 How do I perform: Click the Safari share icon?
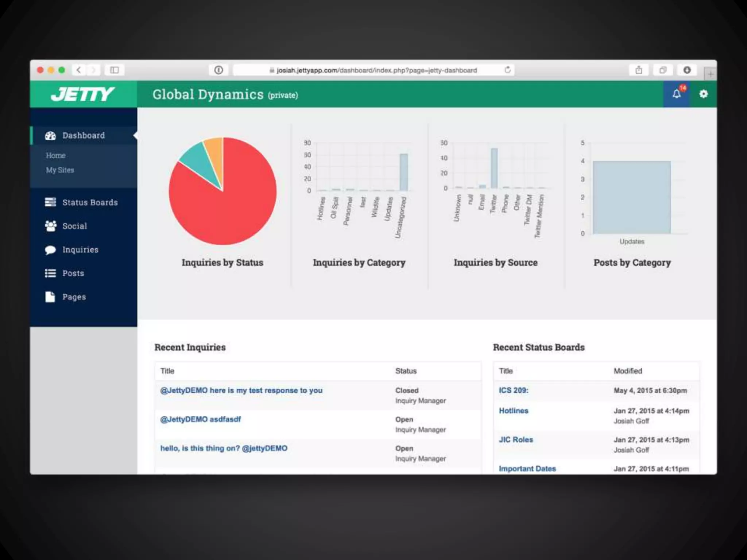coord(639,70)
